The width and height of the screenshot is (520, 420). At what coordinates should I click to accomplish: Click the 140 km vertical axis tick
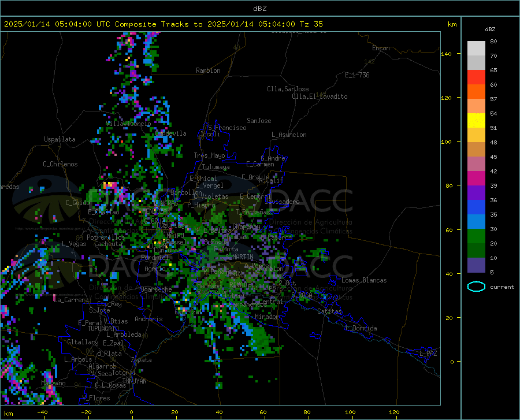[447, 54]
